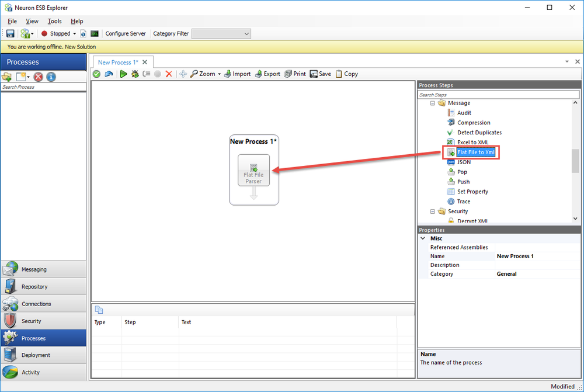Click the pan/move crosshair icon
The height and width of the screenshot is (392, 584).
(183, 74)
